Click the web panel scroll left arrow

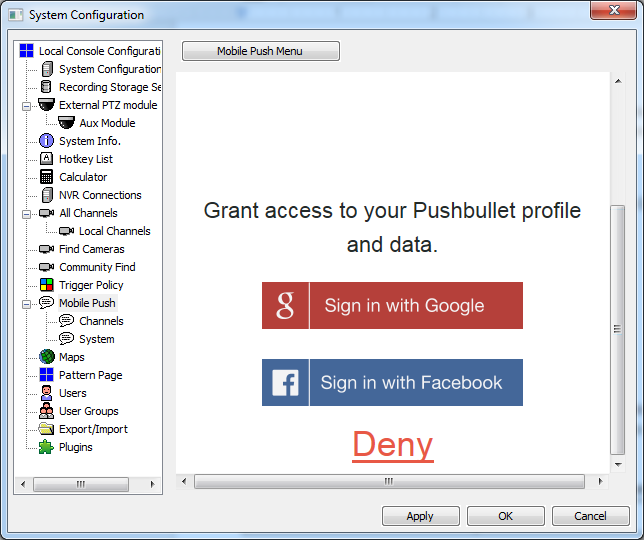point(184,481)
